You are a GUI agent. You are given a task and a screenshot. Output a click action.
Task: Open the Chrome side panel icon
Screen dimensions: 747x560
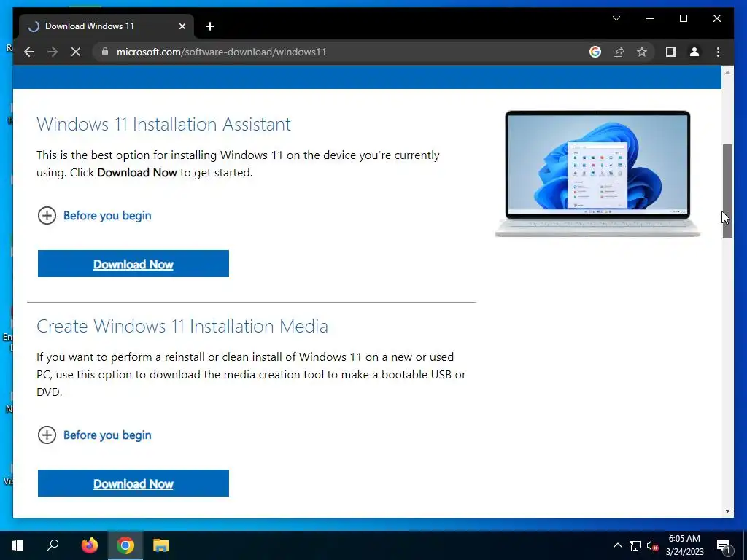(671, 52)
